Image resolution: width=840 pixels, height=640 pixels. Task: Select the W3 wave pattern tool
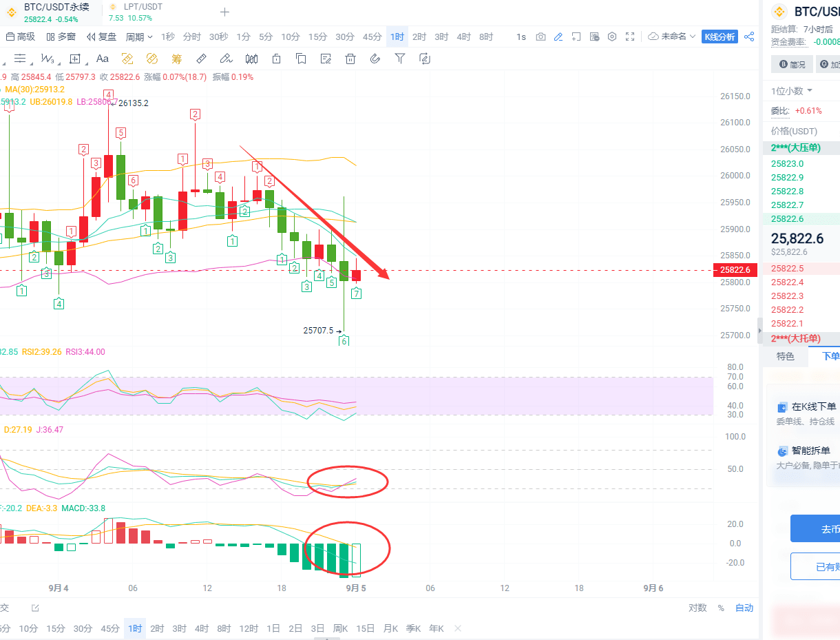point(48,59)
